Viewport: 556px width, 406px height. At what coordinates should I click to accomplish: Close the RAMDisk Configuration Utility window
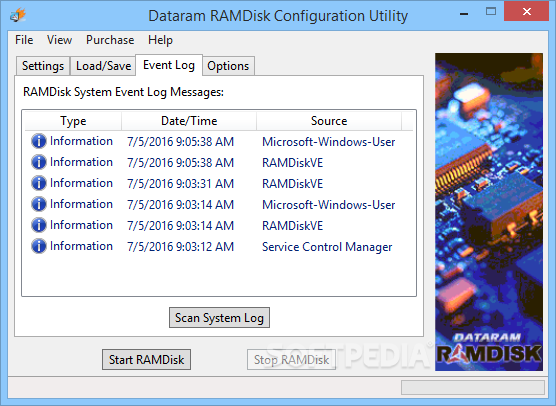pos(527,12)
